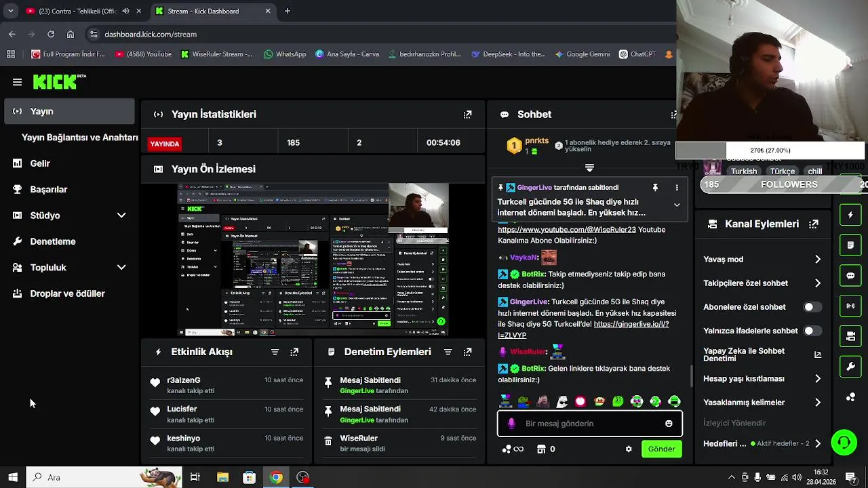Open the ChatGPT bookmark
The width and height of the screenshot is (868, 488).
pos(637,54)
